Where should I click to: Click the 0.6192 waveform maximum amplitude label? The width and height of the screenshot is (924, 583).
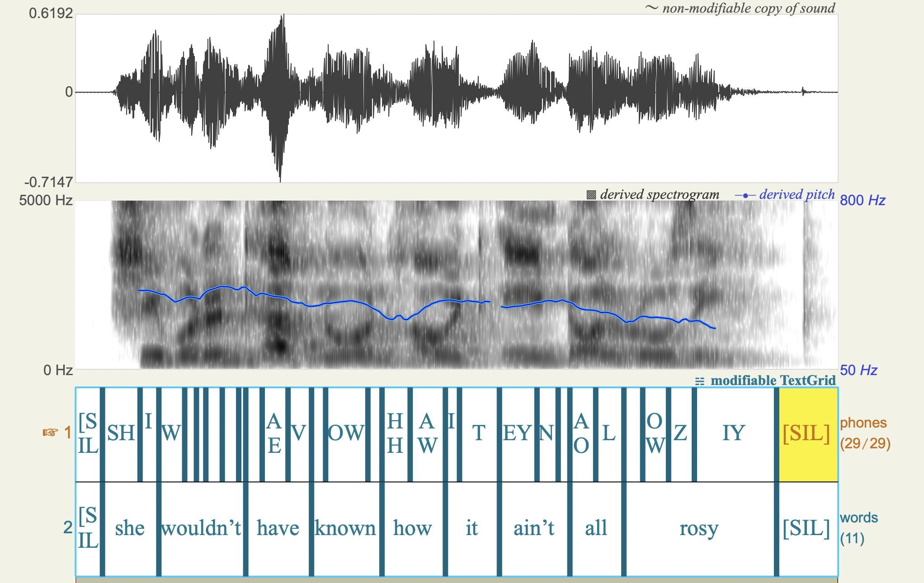coord(51,13)
